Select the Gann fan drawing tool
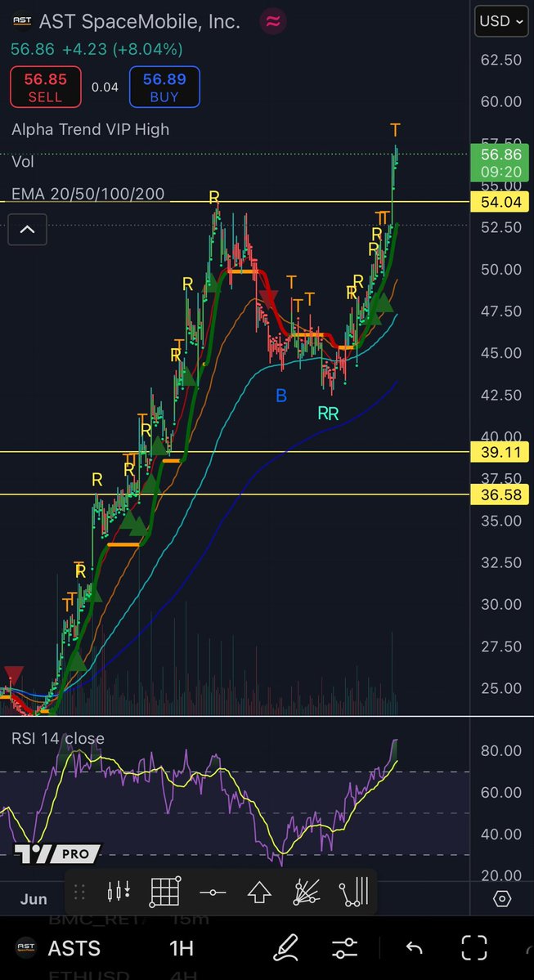 (307, 892)
